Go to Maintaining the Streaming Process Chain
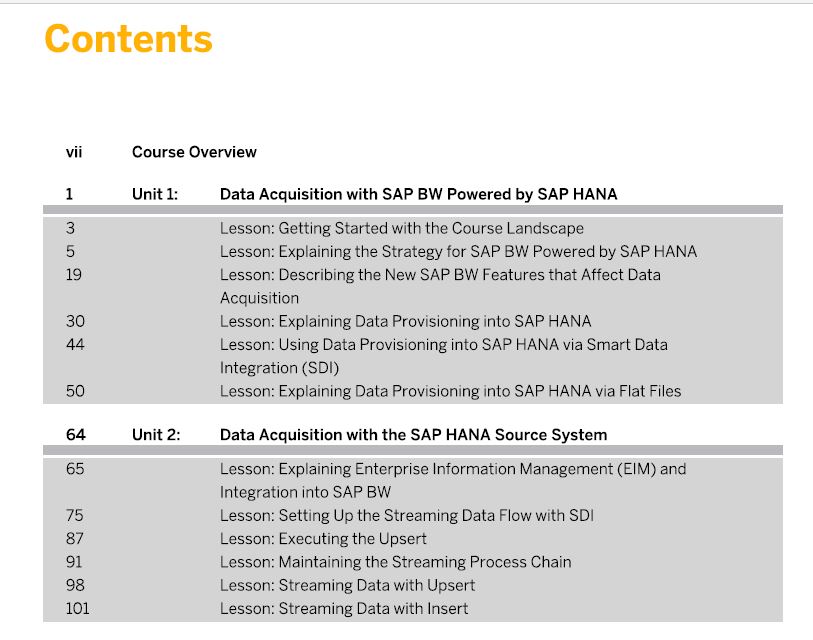 click(x=396, y=562)
